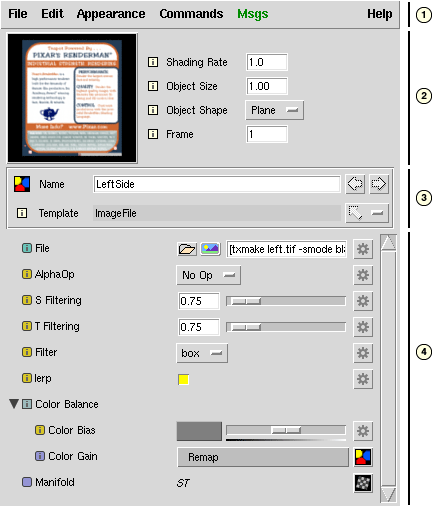Toggle the yellow lerp checkbox
432x506 pixels.
[183, 379]
